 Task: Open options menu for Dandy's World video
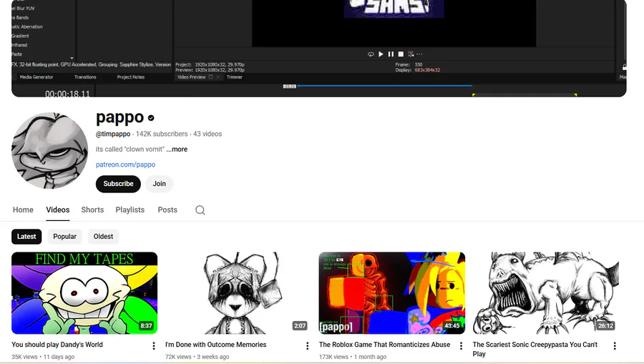tap(154, 346)
